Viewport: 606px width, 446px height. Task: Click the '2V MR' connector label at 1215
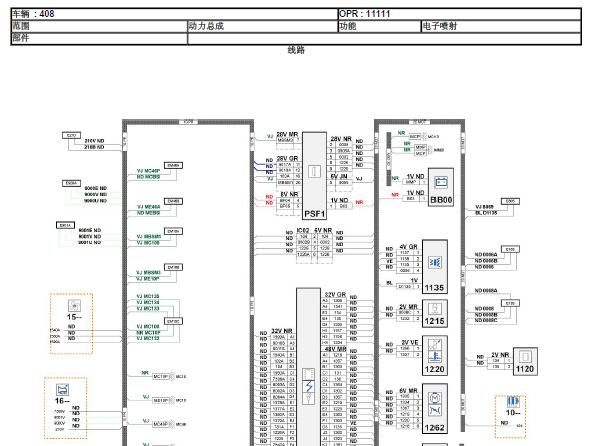tap(409, 306)
